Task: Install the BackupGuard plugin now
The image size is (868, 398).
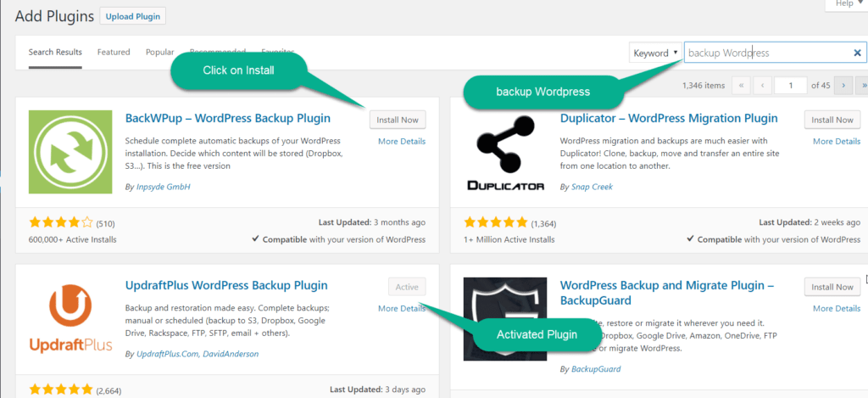Action: point(832,287)
